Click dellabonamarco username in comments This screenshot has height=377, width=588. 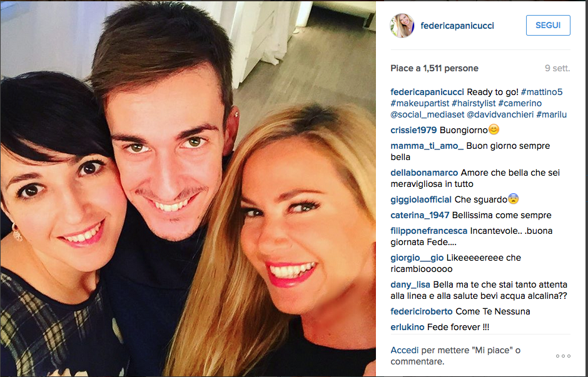[424, 173]
